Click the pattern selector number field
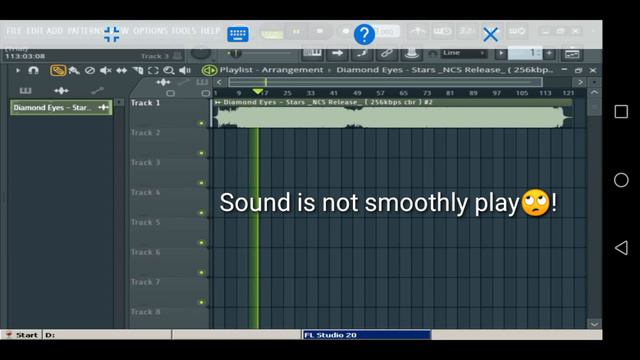640x360 pixels. [x=524, y=53]
